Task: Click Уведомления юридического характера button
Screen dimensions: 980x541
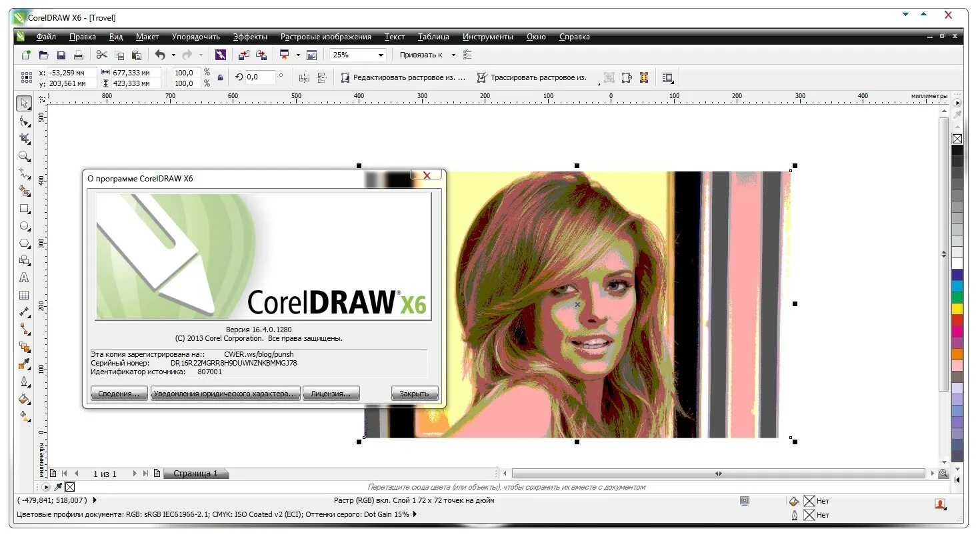Action: click(225, 394)
